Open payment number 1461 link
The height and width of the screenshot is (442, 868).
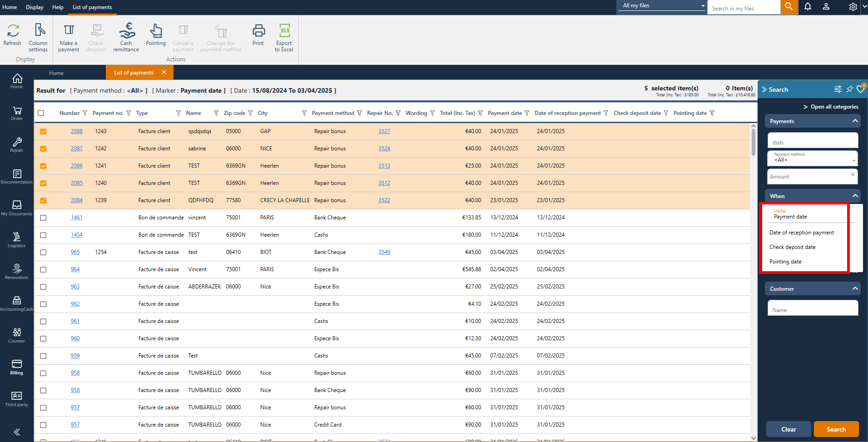(x=77, y=218)
